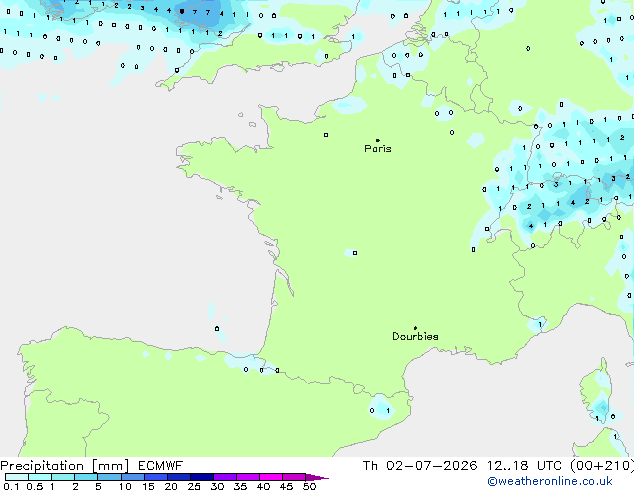Click the Paris city label
Viewport: 634px width, 490px height.
378,148
